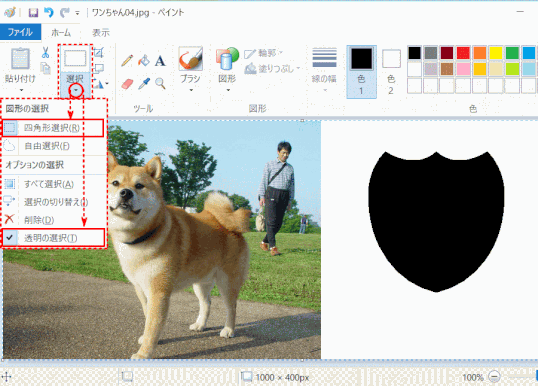The image size is (538, 386).
Task: Pick the brown color swatch
Action: [x=447, y=69]
